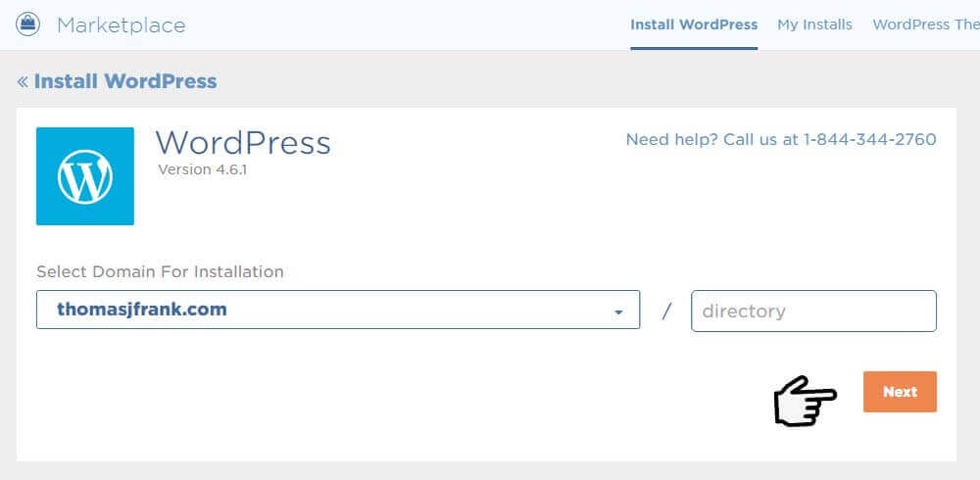Screen dimensions: 980x480
Task: Click the blue WordPress logo tile
Action: pos(85,176)
